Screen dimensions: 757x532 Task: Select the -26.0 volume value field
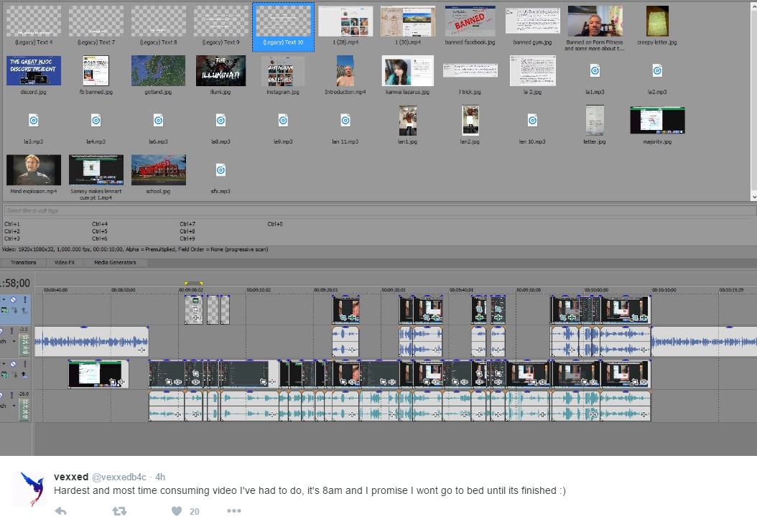point(24,394)
